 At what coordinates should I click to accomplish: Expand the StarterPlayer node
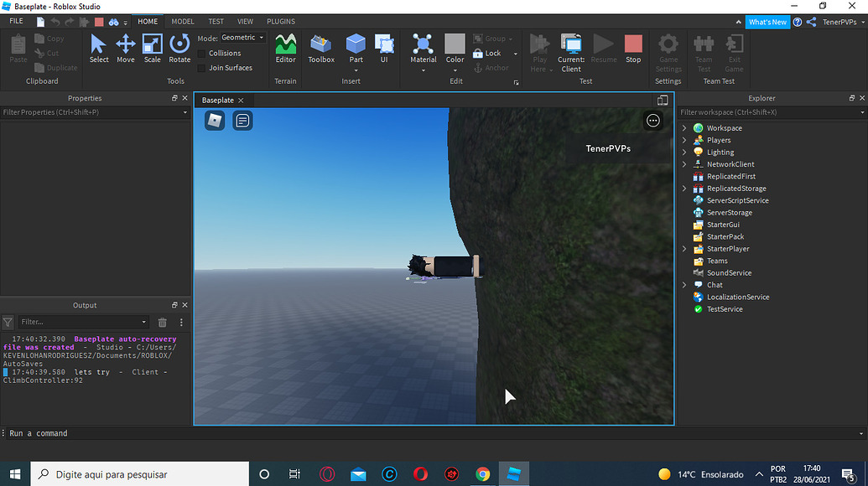click(685, 249)
